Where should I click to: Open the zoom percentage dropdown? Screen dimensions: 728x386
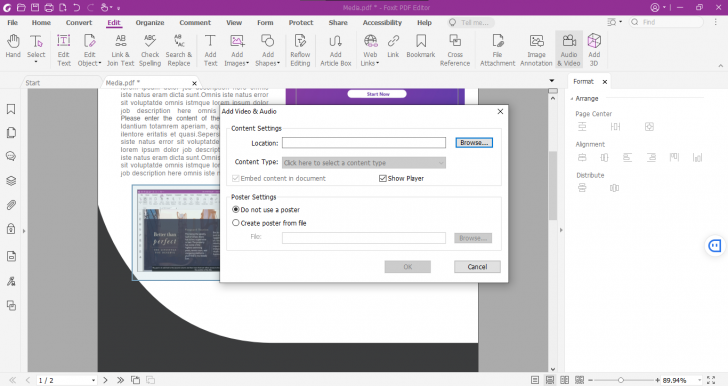pyautogui.click(x=700, y=380)
